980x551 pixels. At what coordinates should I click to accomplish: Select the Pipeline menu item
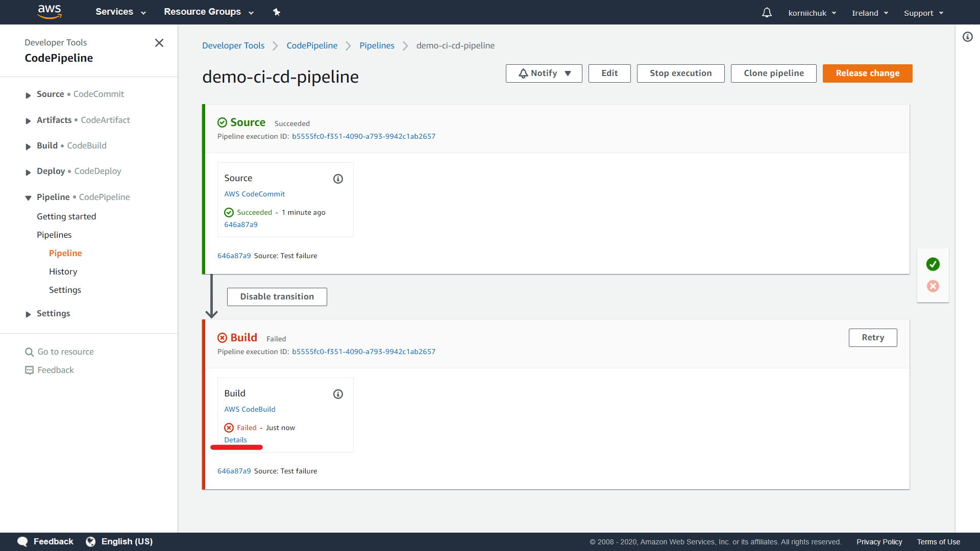(65, 253)
